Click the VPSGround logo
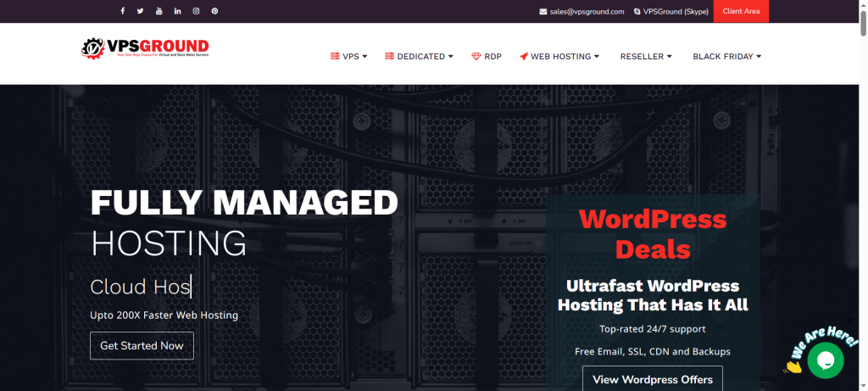The height and width of the screenshot is (391, 868). tap(145, 47)
